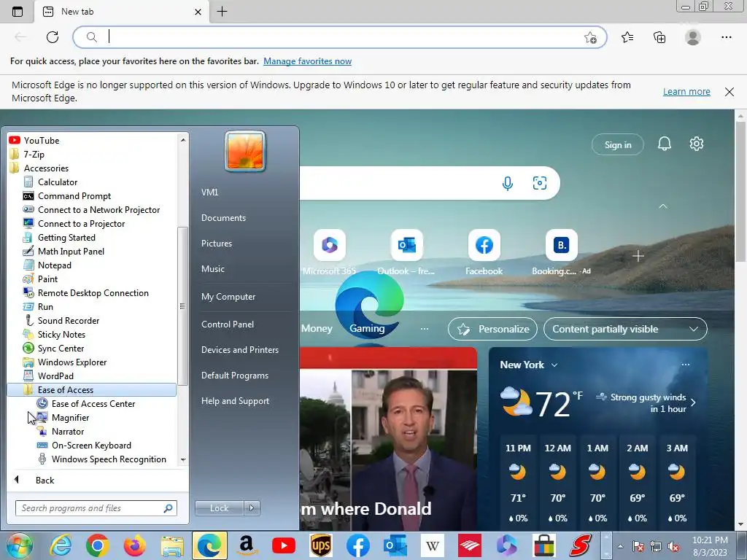Add this page to favorites icon
Viewport: 747px width, 560px height.
[x=590, y=38]
